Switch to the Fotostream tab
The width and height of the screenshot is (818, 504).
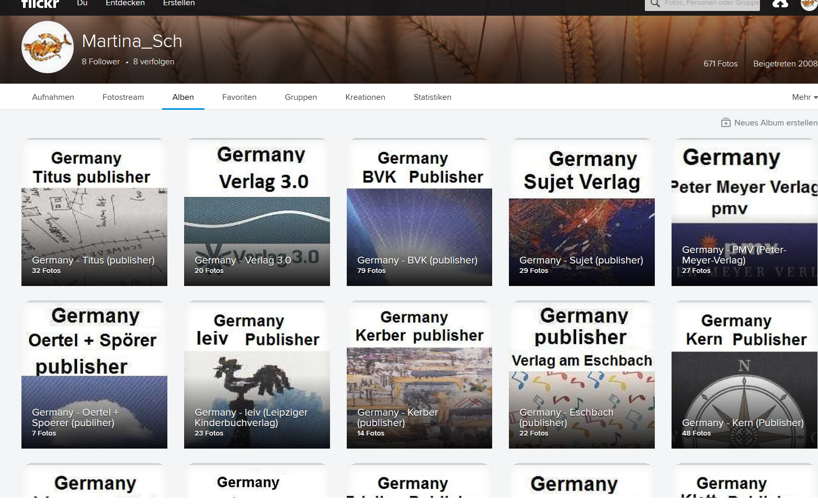click(x=123, y=97)
